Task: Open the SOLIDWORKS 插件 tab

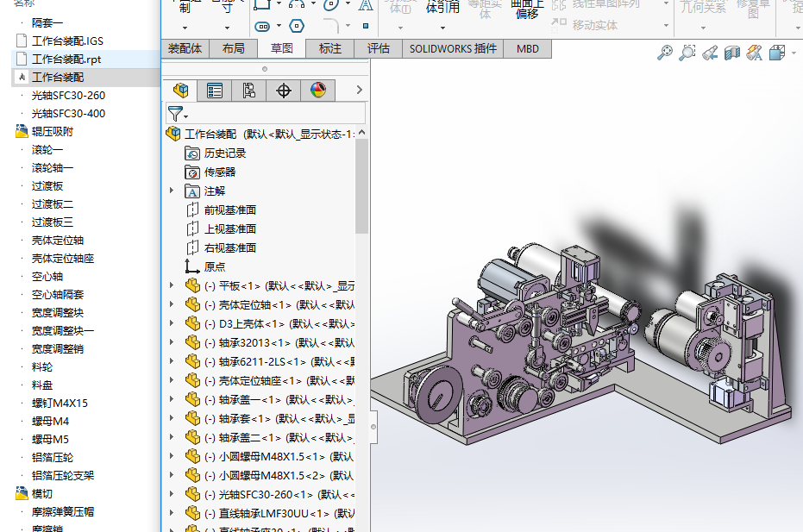Action: (x=453, y=48)
